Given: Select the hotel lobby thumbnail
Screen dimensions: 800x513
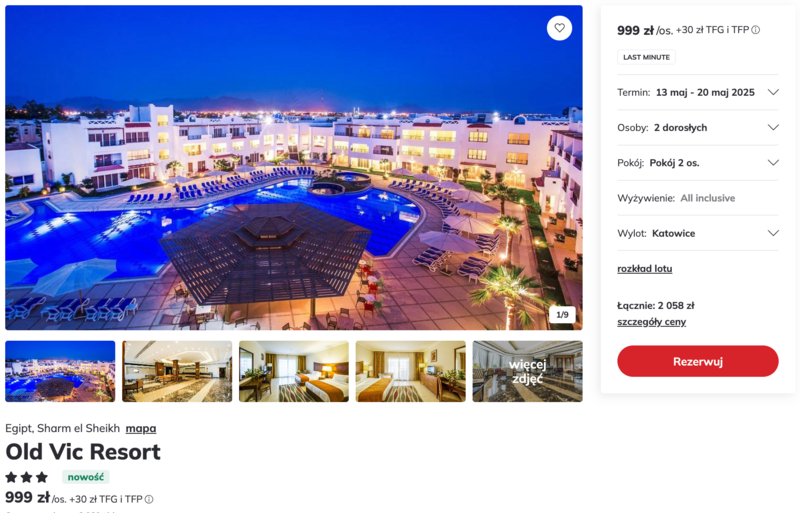Looking at the screenshot, I should pos(177,371).
